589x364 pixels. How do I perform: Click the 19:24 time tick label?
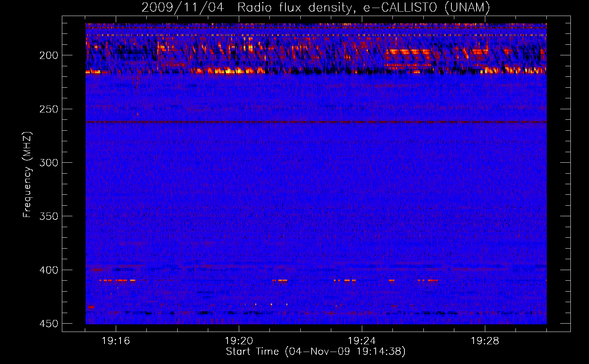[x=362, y=341]
